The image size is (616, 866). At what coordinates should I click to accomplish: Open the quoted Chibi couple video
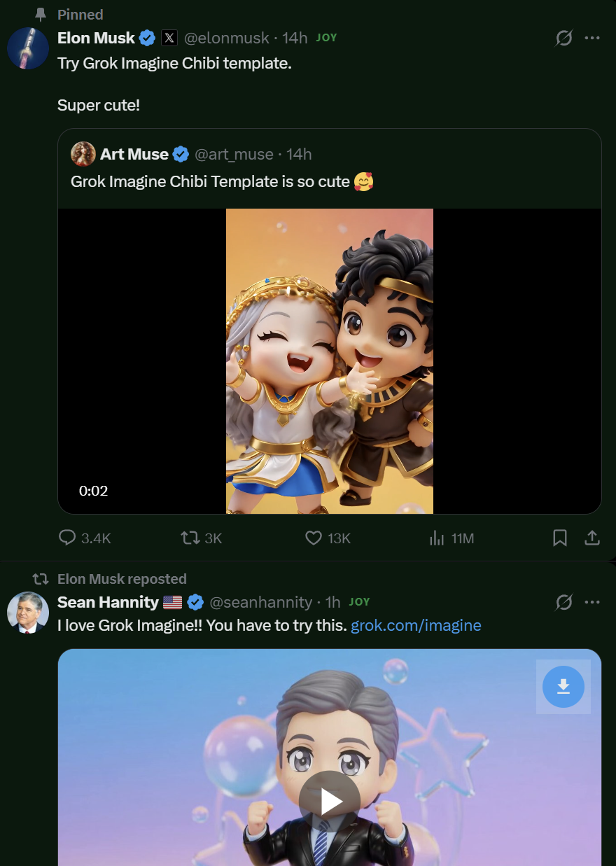click(x=329, y=361)
